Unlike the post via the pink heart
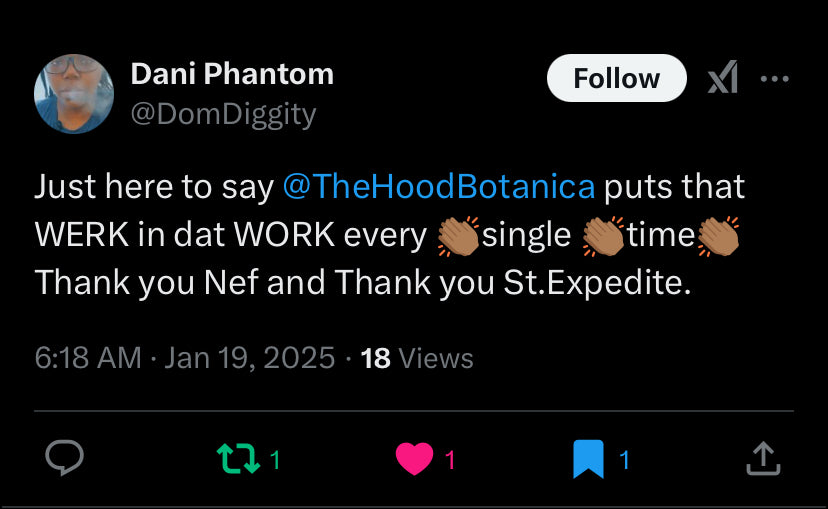 (x=413, y=459)
